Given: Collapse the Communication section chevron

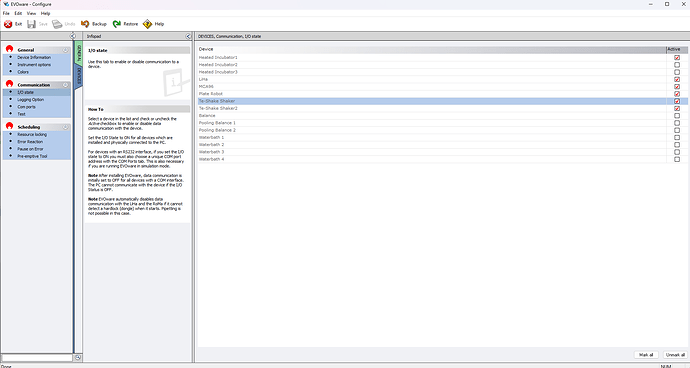Looking at the screenshot, I should point(66,85).
